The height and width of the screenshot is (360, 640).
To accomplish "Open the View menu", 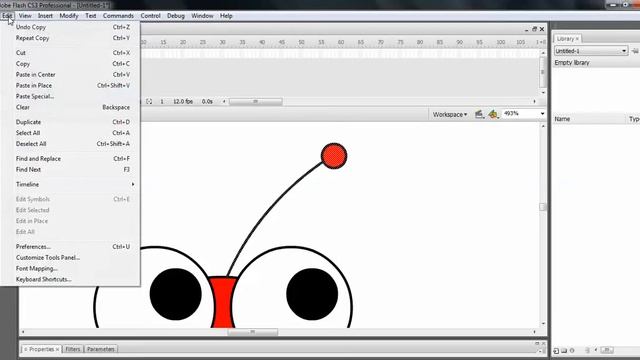I will (25, 16).
